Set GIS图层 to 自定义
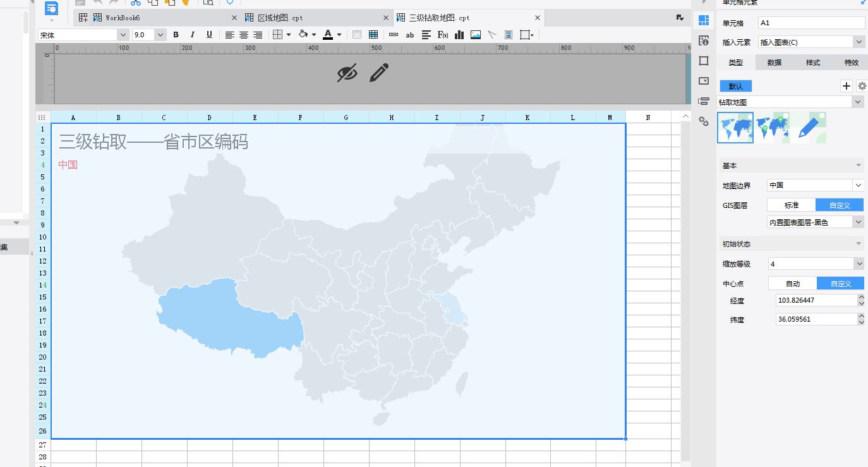 pyautogui.click(x=840, y=205)
